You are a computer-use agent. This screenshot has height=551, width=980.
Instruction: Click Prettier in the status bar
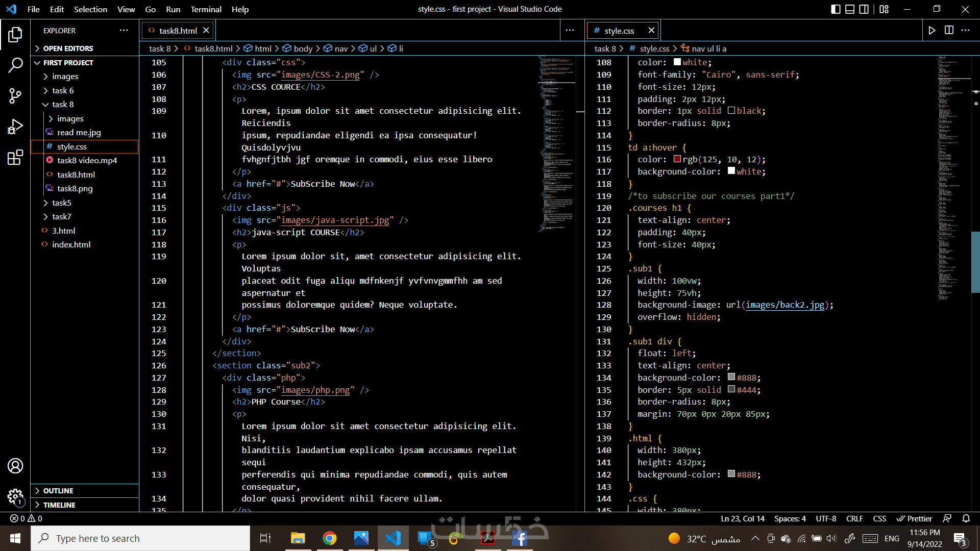pos(915,518)
